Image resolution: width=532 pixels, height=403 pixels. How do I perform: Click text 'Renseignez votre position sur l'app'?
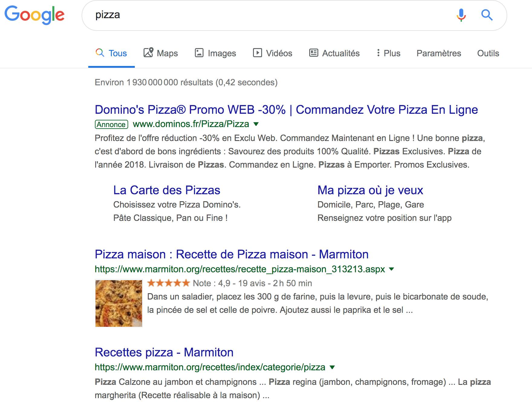pos(384,218)
